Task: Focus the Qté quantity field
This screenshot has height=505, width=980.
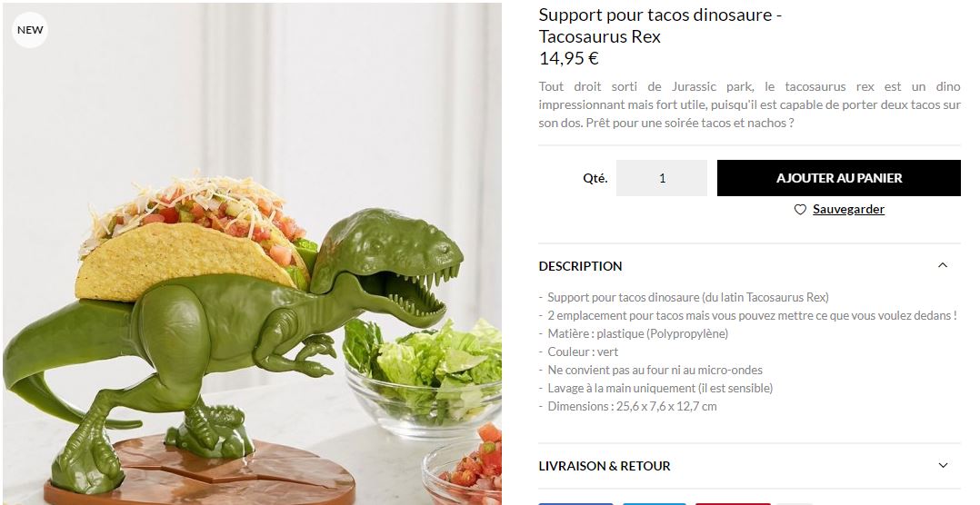Action: (662, 178)
